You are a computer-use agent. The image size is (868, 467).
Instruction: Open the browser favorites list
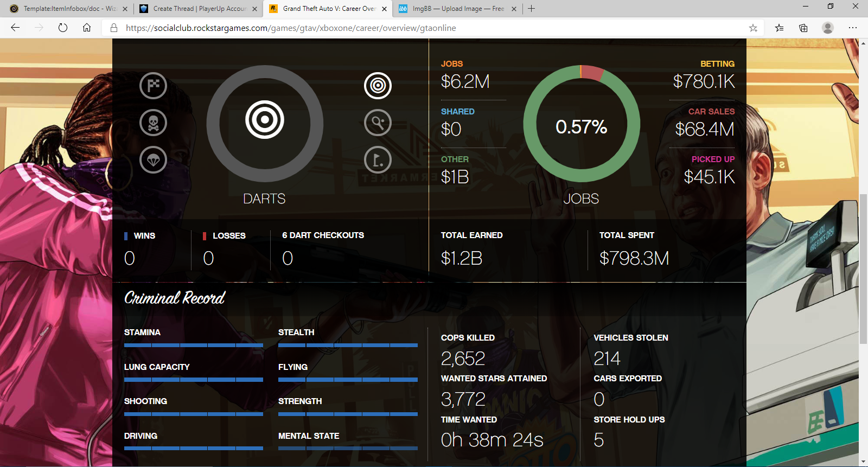(780, 28)
